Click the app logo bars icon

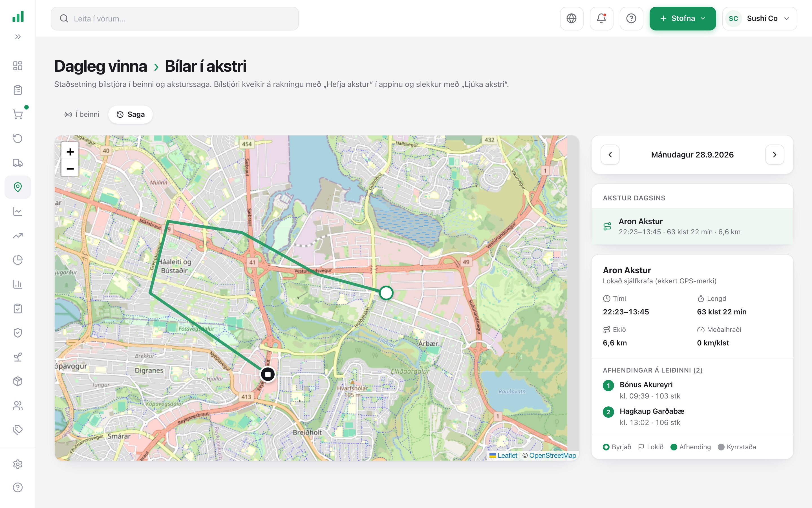point(18,16)
